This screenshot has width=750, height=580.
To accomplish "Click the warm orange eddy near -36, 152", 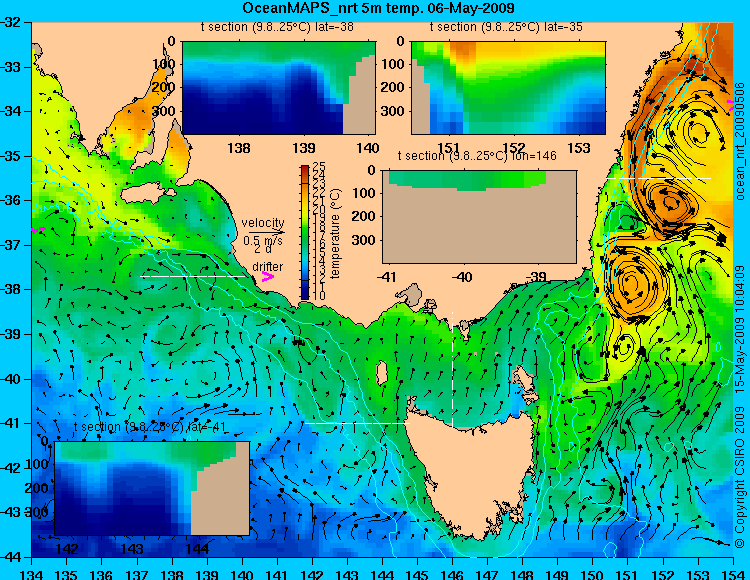I will coord(671,203).
